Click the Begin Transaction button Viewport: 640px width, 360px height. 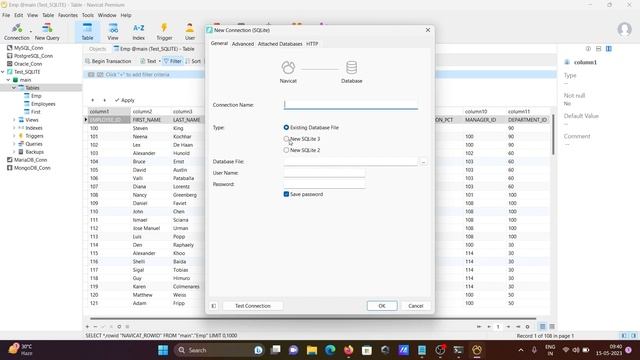pyautogui.click(x=108, y=61)
